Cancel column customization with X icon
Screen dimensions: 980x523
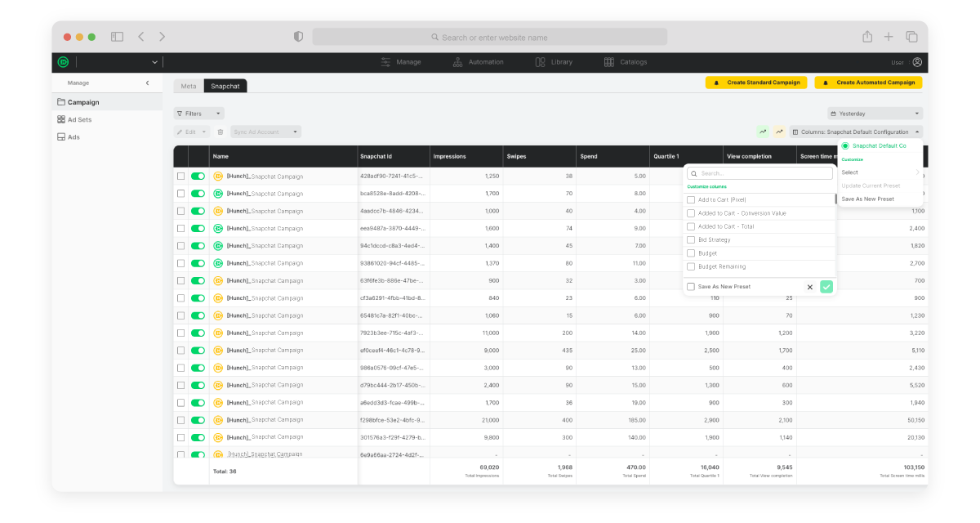[810, 287]
